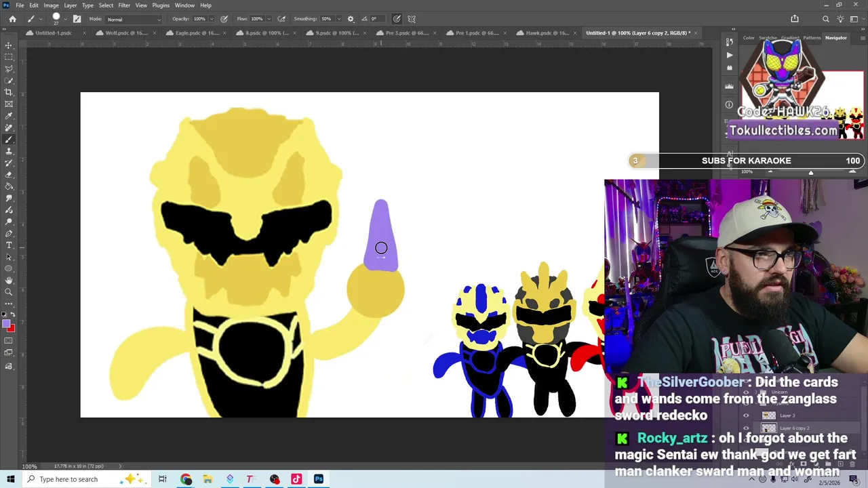
Task: Open the tool preset picker arrow
Action: pyautogui.click(x=41, y=19)
